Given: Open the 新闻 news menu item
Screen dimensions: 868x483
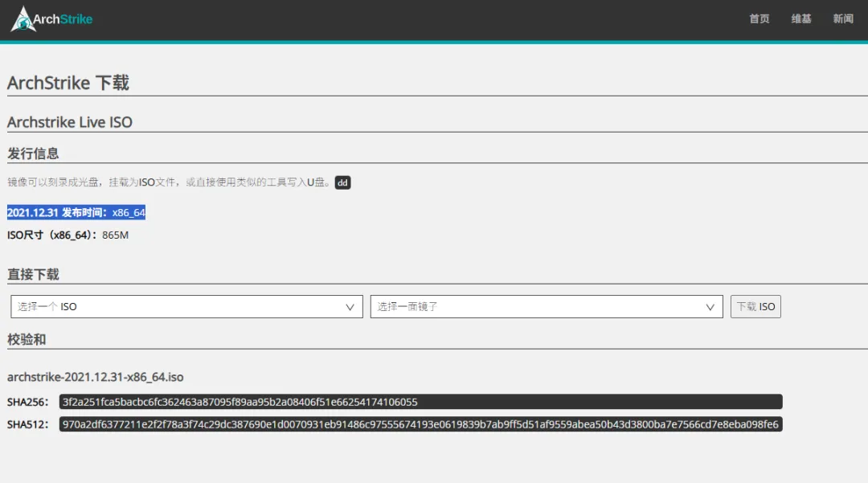Looking at the screenshot, I should tap(843, 18).
